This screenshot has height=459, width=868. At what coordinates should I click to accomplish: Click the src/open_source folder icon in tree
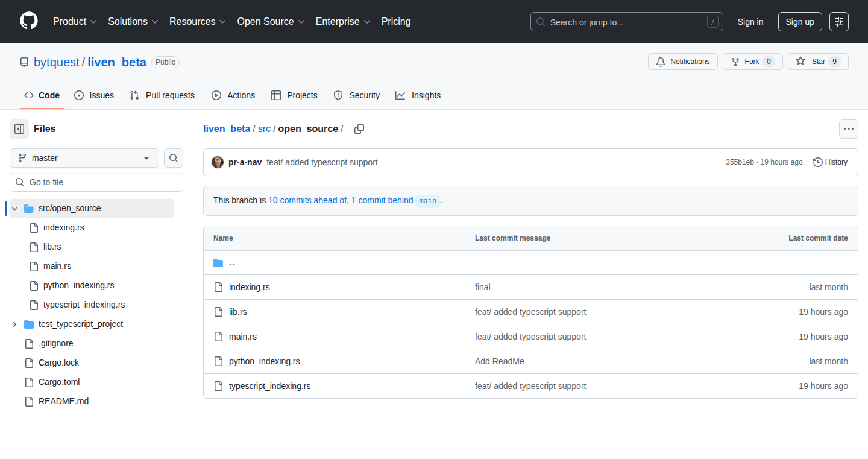coord(29,208)
